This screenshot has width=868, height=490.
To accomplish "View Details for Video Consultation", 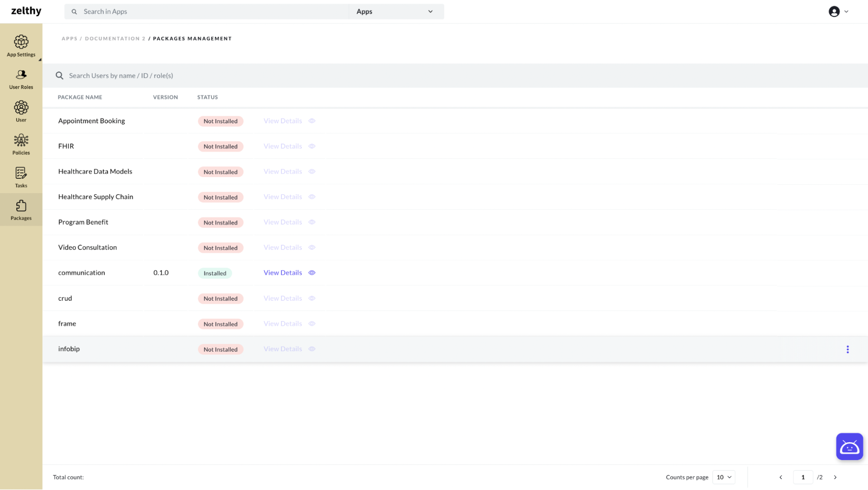I will [283, 247].
